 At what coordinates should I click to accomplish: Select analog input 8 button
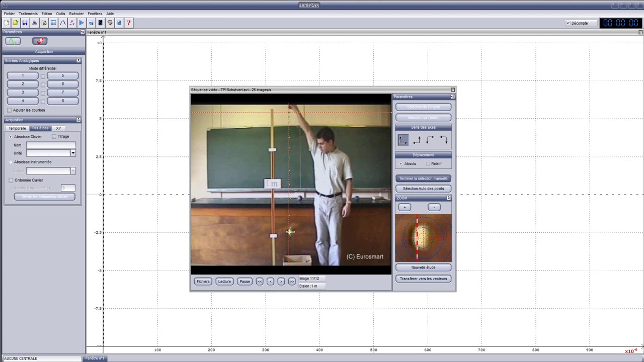click(x=63, y=101)
